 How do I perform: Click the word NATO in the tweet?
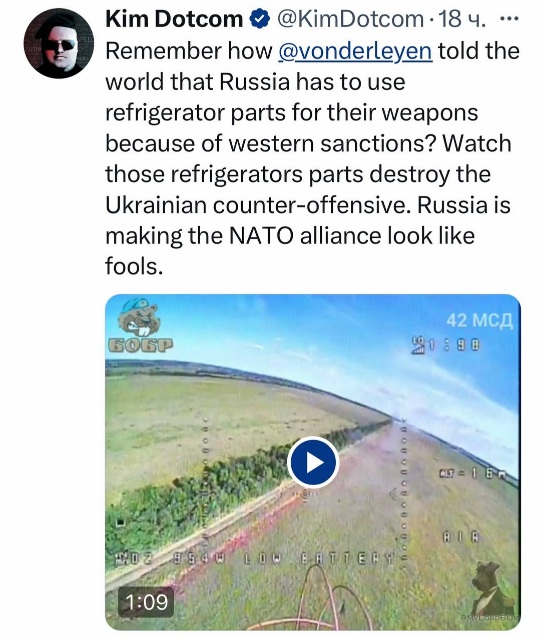tap(261, 236)
